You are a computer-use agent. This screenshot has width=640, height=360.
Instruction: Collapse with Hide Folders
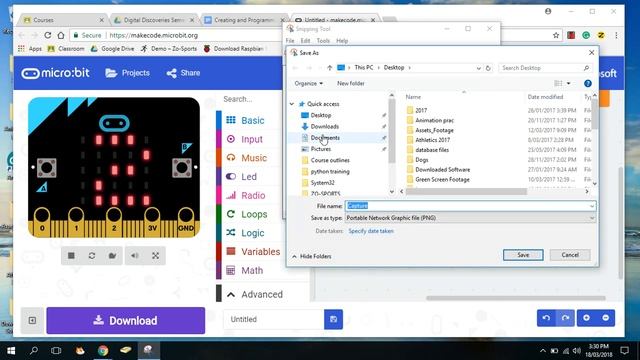tap(311, 256)
